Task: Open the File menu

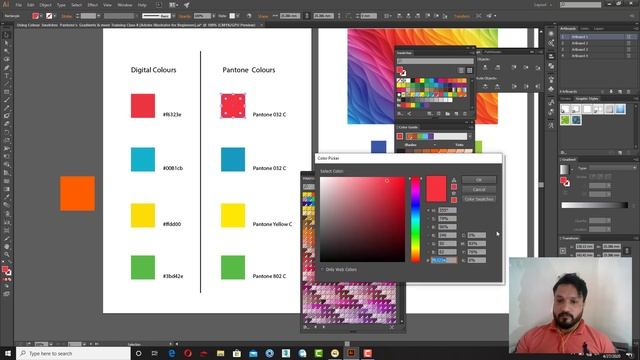Action: pos(19,5)
